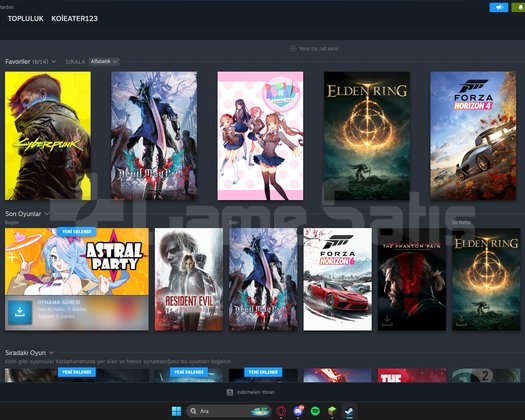Select Resident Evil cover in Son Oyunlar
The image size is (525, 420).
click(x=189, y=279)
